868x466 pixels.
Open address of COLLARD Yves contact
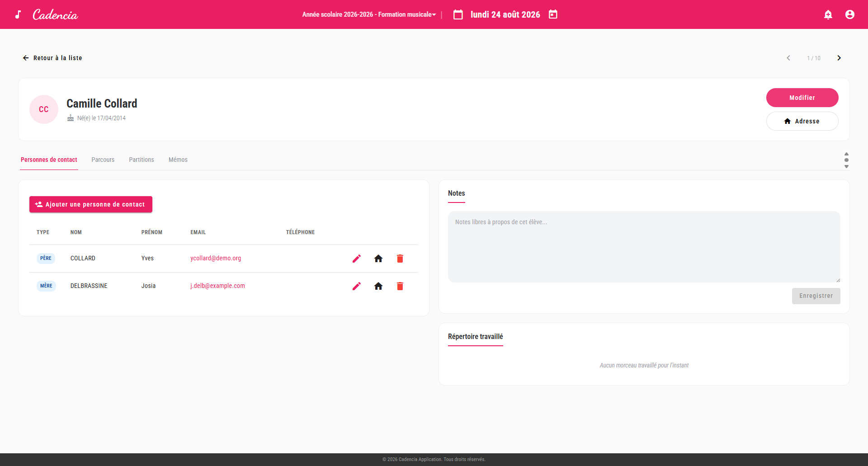point(378,259)
